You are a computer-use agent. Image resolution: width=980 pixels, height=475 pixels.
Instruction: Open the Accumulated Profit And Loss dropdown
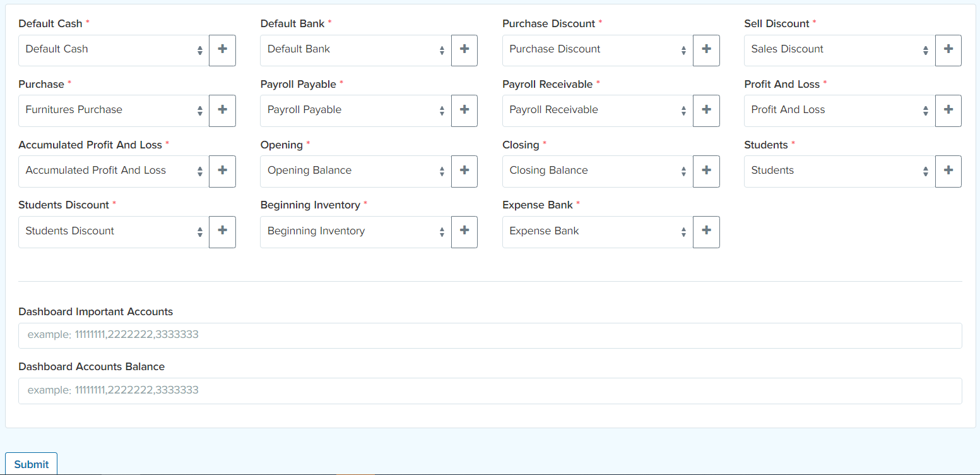coord(114,171)
